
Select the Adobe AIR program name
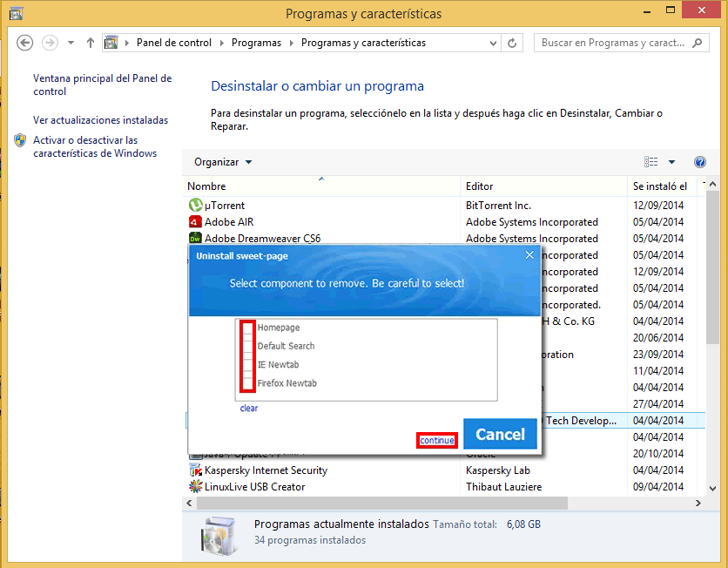229,222
